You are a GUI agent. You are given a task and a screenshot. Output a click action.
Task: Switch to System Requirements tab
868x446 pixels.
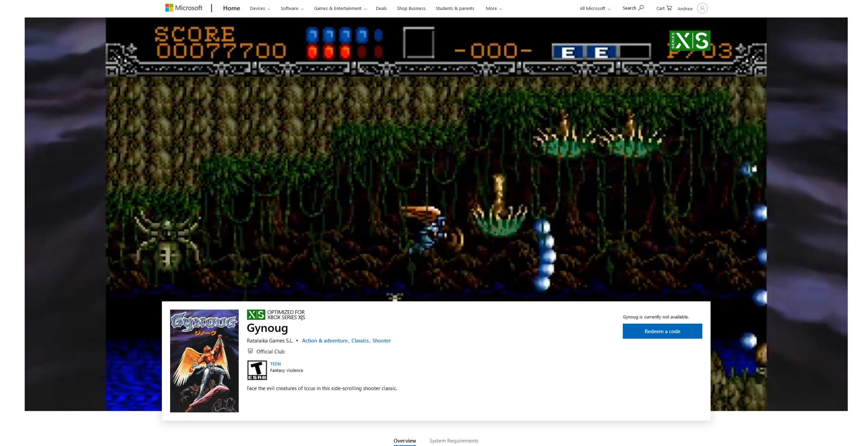(454, 440)
